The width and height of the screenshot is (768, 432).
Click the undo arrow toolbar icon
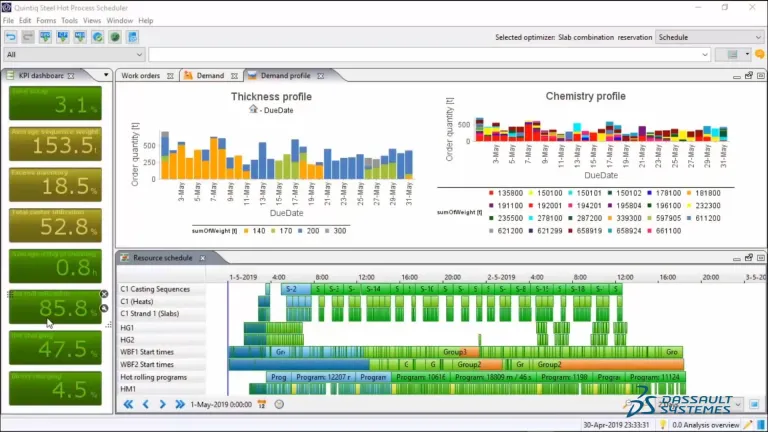[x=11, y=37]
